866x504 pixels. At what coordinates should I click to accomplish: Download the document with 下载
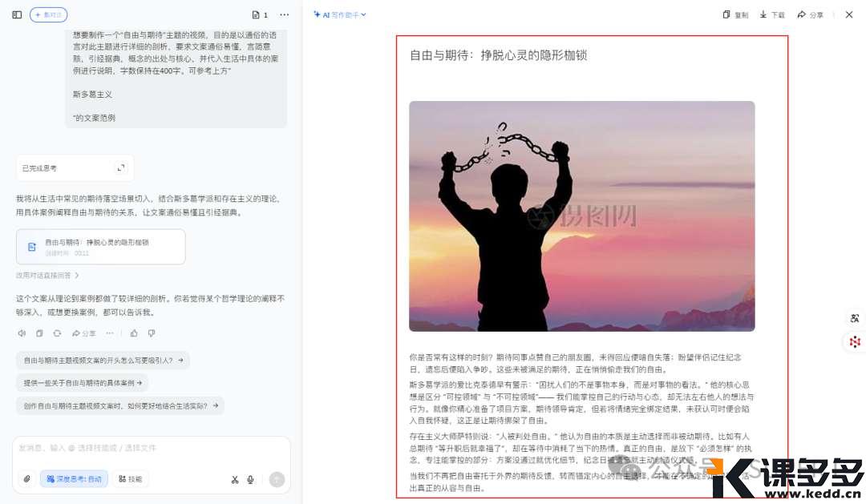tap(772, 15)
